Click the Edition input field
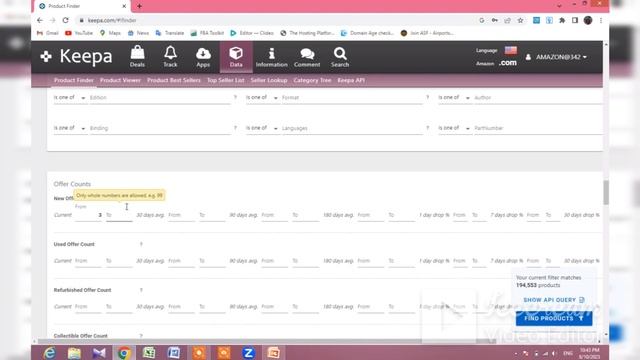 click(160, 98)
